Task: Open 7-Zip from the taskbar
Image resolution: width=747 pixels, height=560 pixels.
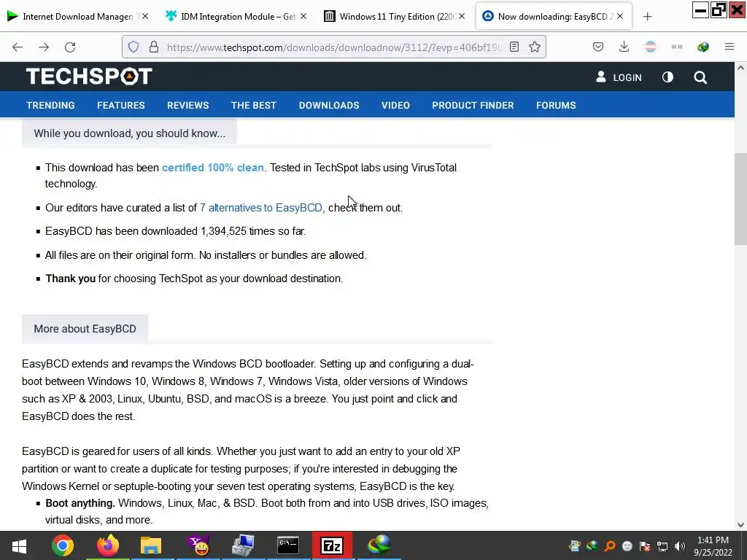Action: point(332,545)
